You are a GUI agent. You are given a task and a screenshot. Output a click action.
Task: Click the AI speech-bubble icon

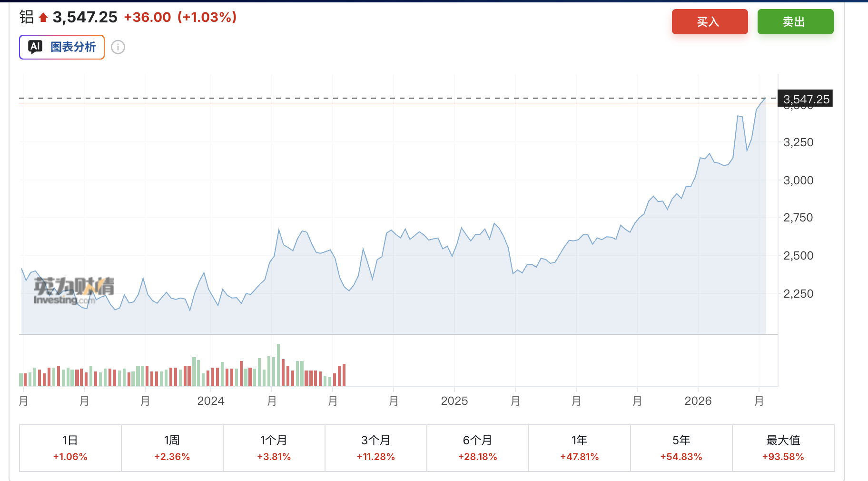pos(35,47)
